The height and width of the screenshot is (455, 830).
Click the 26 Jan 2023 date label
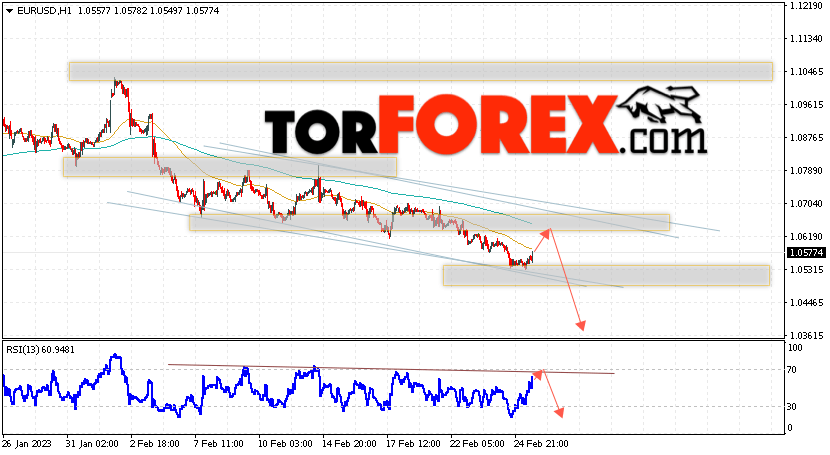click(x=26, y=443)
